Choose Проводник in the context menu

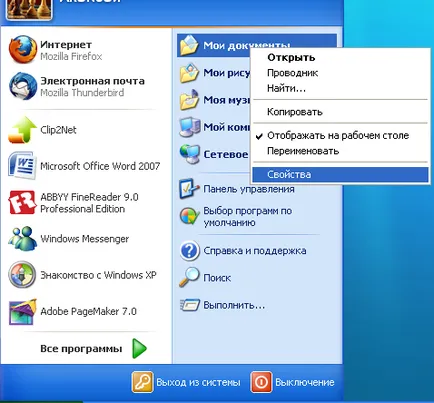point(340,73)
